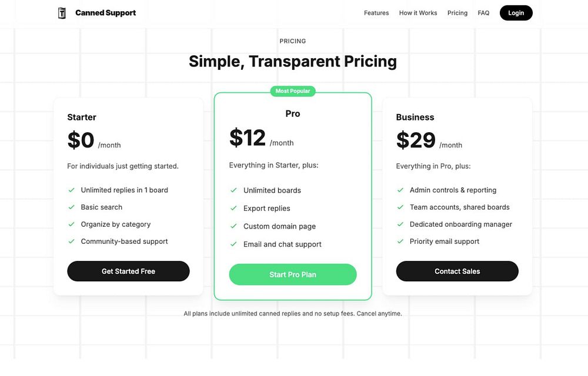
Task: Go to How it Works section
Action: pyautogui.click(x=418, y=13)
